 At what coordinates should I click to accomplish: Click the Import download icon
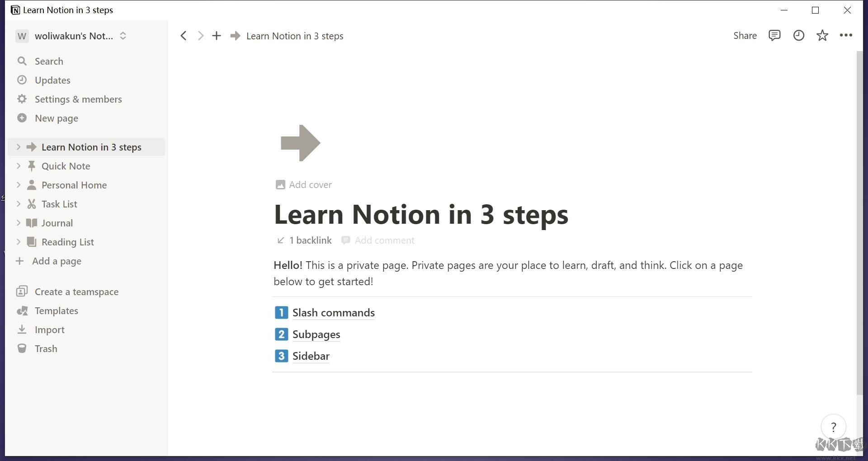pyautogui.click(x=22, y=329)
